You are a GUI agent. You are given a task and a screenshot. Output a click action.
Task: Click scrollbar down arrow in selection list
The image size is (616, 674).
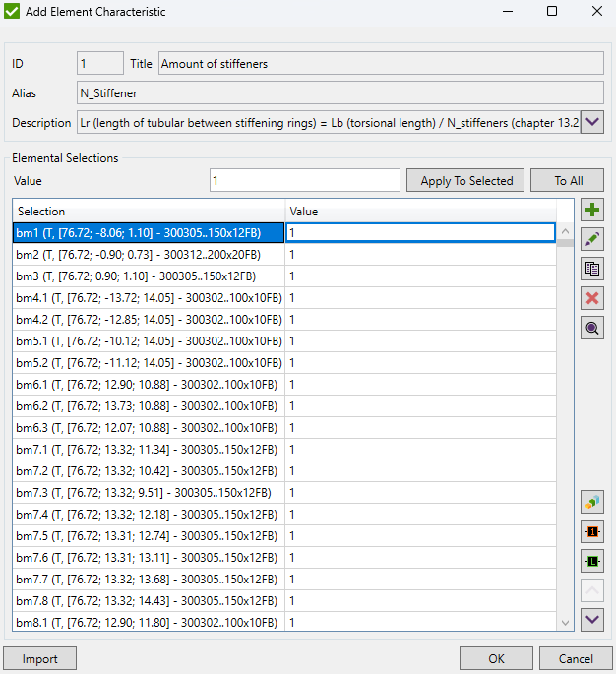565,622
